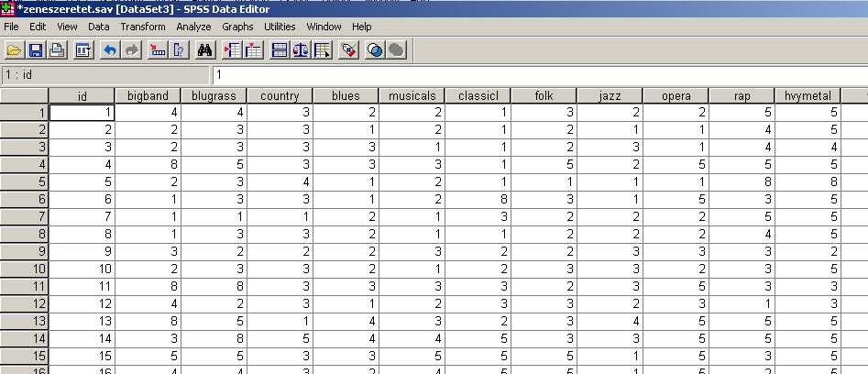The height and width of the screenshot is (374, 868).
Task: Click the Select Cases icon
Action: [x=321, y=49]
